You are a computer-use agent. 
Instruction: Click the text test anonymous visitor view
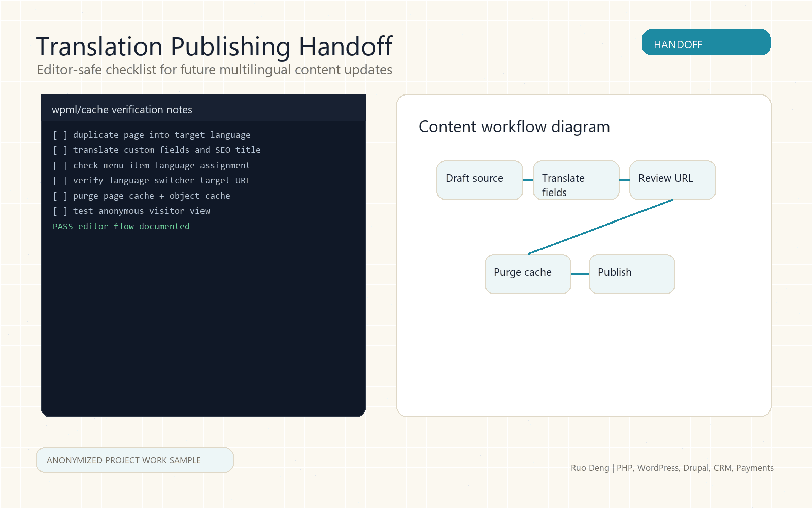[x=142, y=211]
